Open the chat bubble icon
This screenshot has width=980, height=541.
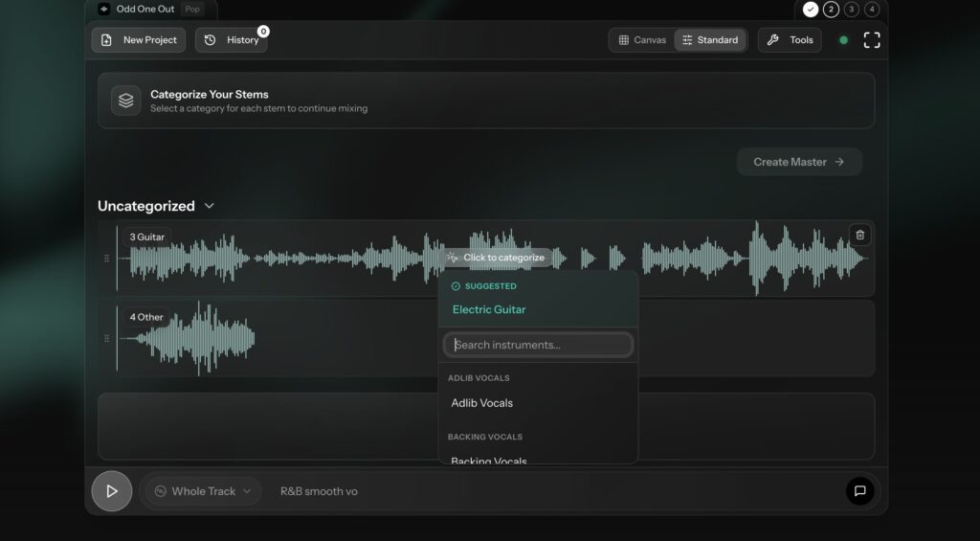coord(860,491)
